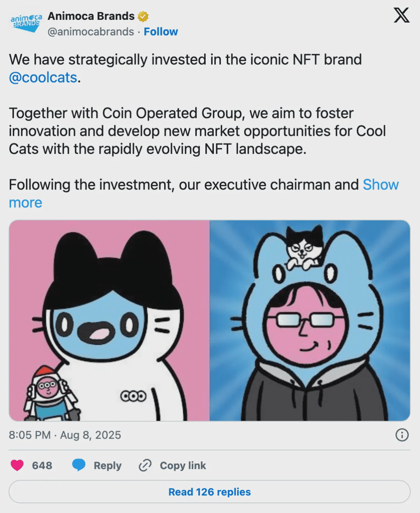This screenshot has height=513, width=420.
Task: Click the blue reply bubble icon
Action: pos(79,465)
